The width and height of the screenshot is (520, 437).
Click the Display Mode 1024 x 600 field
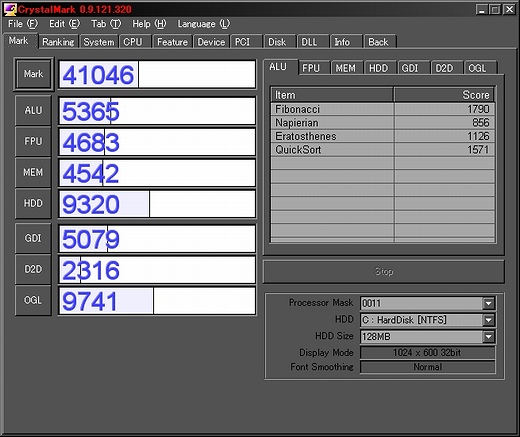coord(428,353)
